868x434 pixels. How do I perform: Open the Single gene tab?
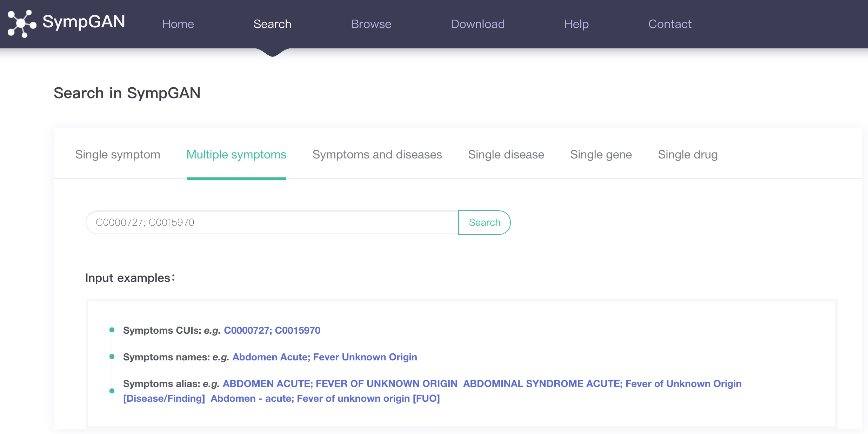point(601,155)
